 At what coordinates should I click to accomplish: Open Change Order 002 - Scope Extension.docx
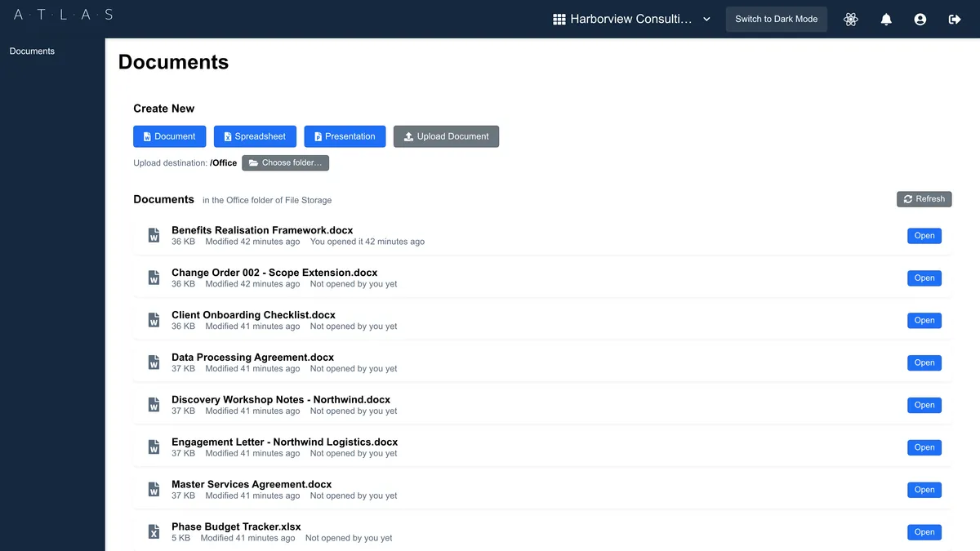[924, 278]
